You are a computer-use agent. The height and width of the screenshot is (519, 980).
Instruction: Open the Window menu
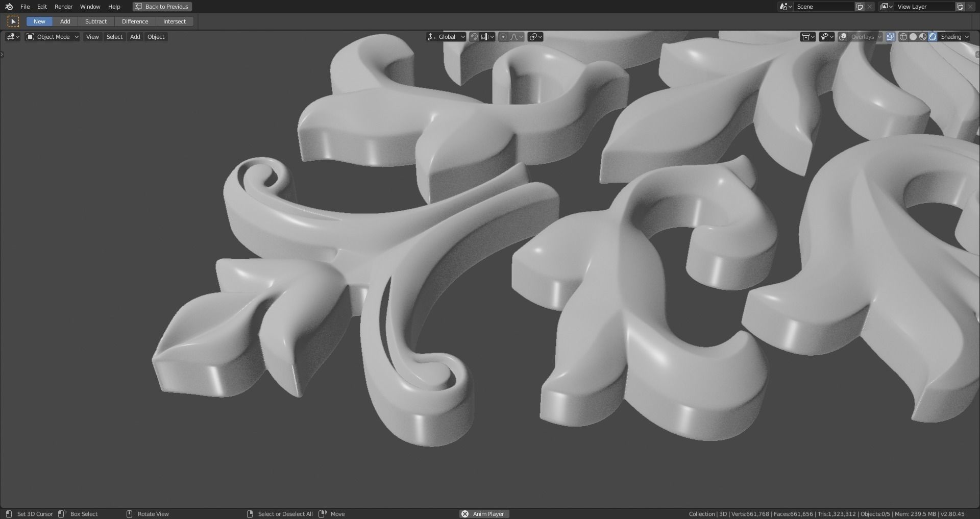point(90,7)
